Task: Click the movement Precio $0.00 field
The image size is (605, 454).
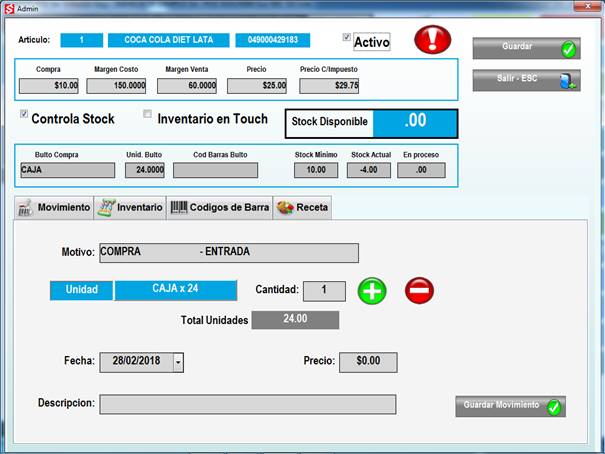Action: pos(368,362)
